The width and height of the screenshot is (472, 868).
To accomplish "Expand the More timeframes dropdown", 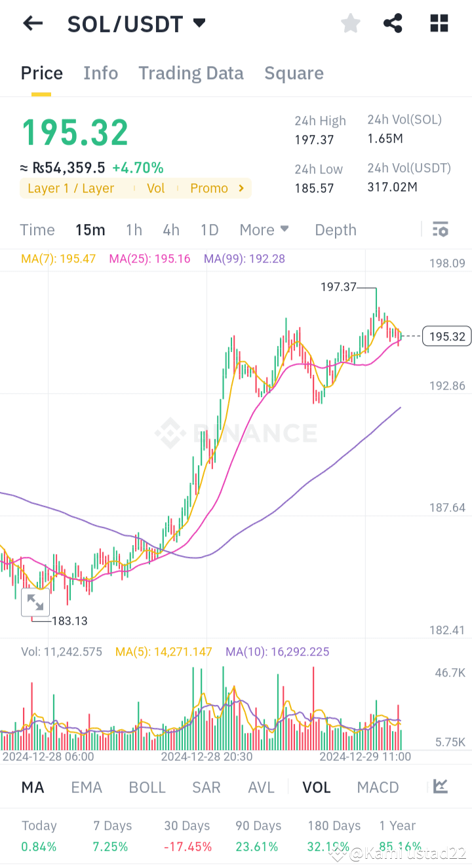I will (x=264, y=229).
